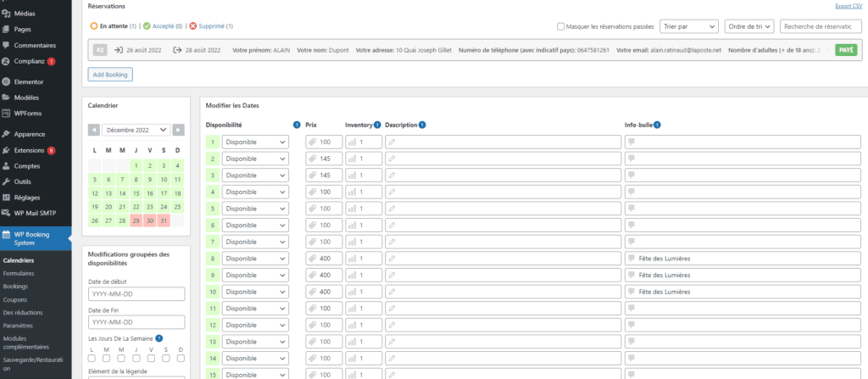Show Accepté reservations
The width and height of the screenshot is (868, 379).
coord(163,26)
